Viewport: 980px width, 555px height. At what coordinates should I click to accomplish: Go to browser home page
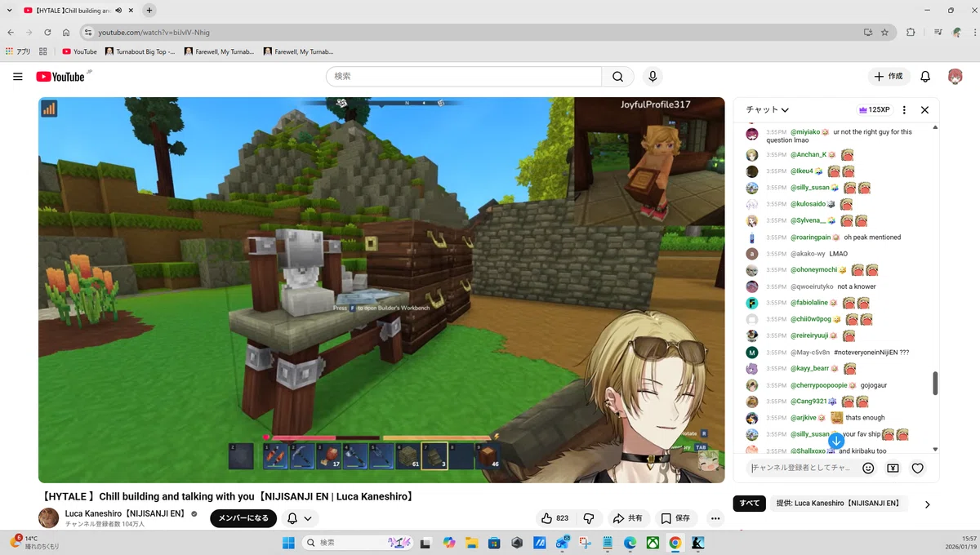click(66, 33)
